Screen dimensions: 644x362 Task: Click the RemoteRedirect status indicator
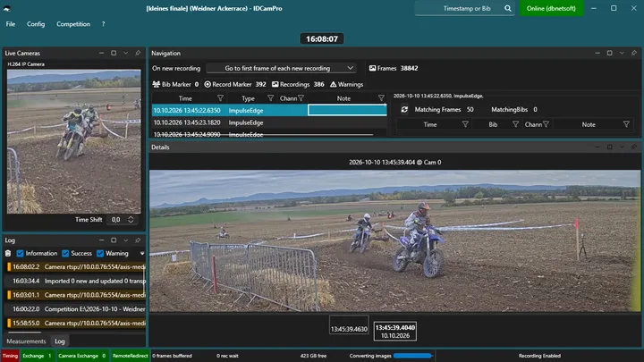pyautogui.click(x=130, y=356)
